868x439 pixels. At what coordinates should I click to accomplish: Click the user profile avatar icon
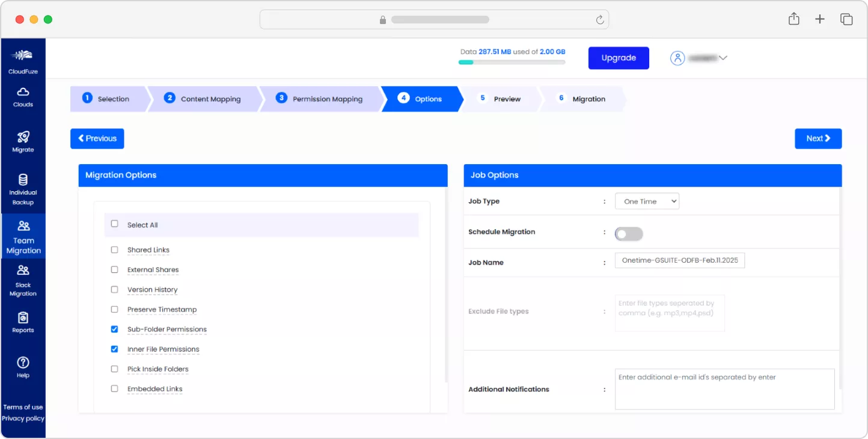[x=677, y=58]
